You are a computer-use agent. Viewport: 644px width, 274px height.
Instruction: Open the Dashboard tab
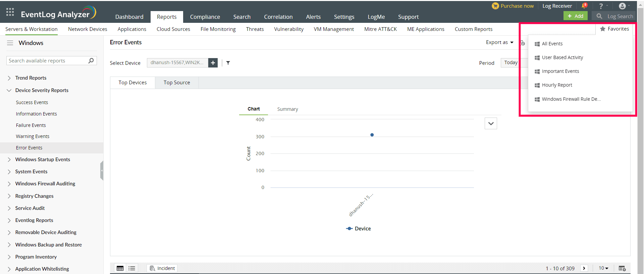coord(129,17)
